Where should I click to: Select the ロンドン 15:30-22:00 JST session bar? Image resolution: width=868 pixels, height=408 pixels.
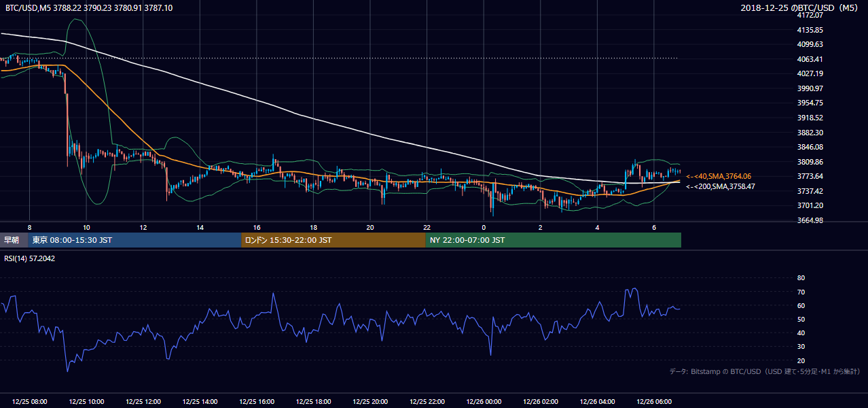pos(333,240)
